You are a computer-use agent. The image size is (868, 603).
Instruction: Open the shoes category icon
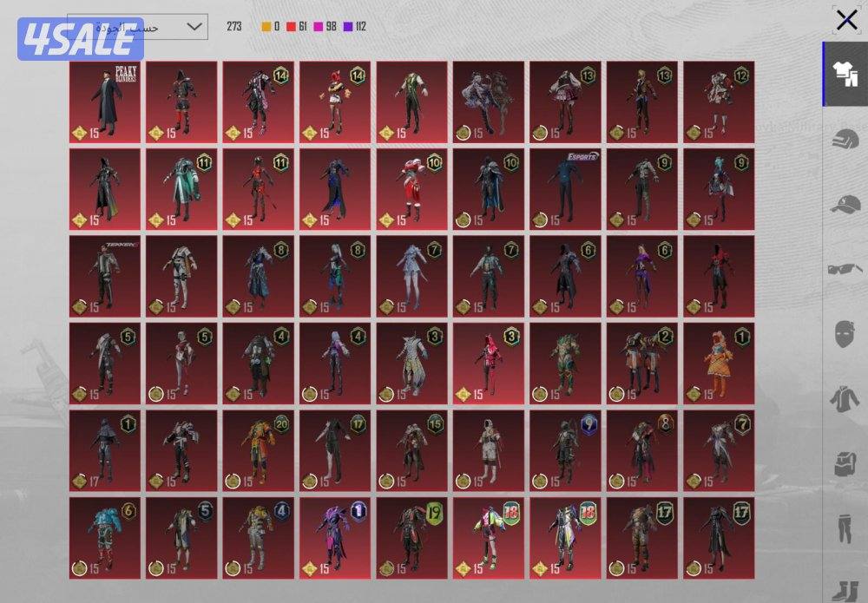pos(845,588)
